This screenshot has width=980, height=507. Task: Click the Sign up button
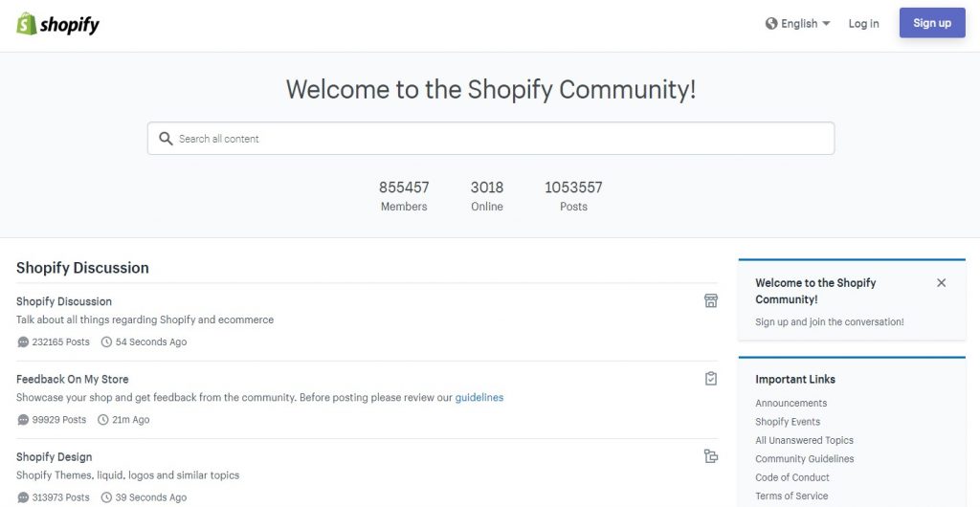click(x=932, y=22)
